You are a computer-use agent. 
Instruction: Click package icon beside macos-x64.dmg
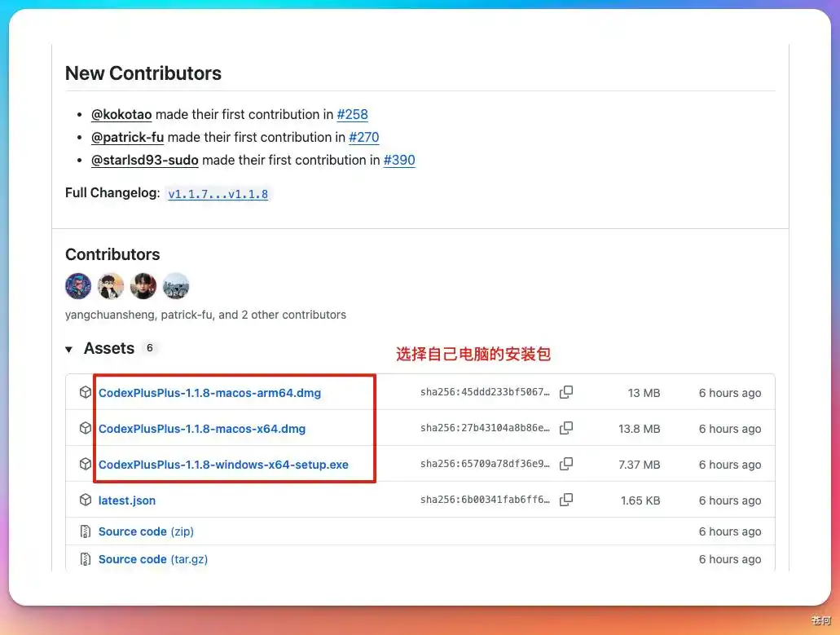pos(86,428)
